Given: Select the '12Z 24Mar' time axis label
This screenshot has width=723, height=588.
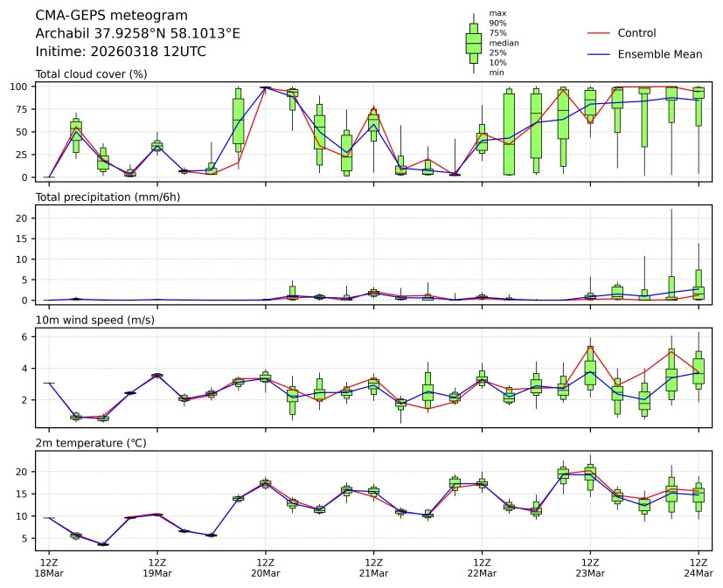Looking at the screenshot, I should click(699, 567).
